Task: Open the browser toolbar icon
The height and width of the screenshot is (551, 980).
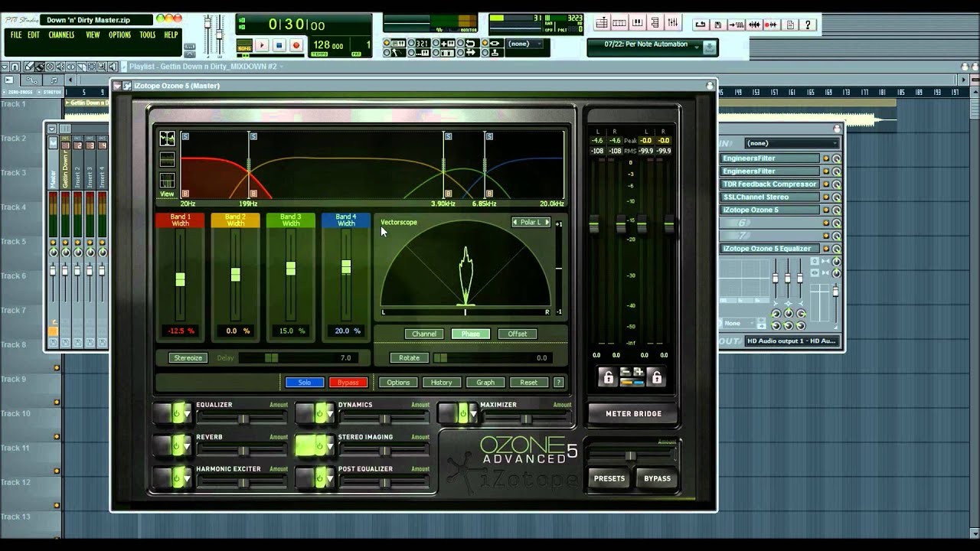Action: pyautogui.click(x=655, y=24)
